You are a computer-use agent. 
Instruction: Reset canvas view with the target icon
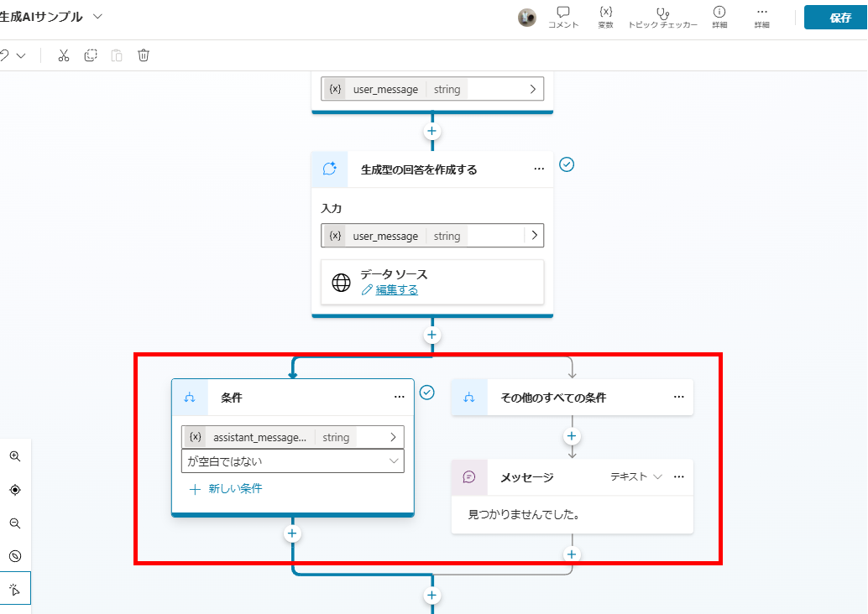(x=15, y=490)
